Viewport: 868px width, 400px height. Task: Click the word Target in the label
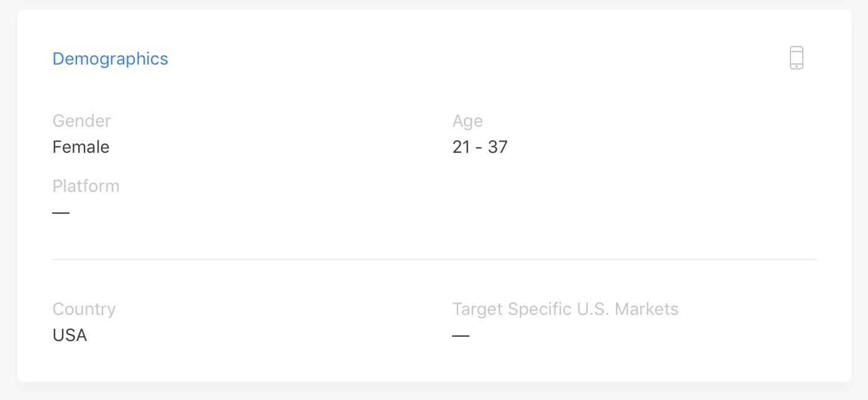click(478, 309)
